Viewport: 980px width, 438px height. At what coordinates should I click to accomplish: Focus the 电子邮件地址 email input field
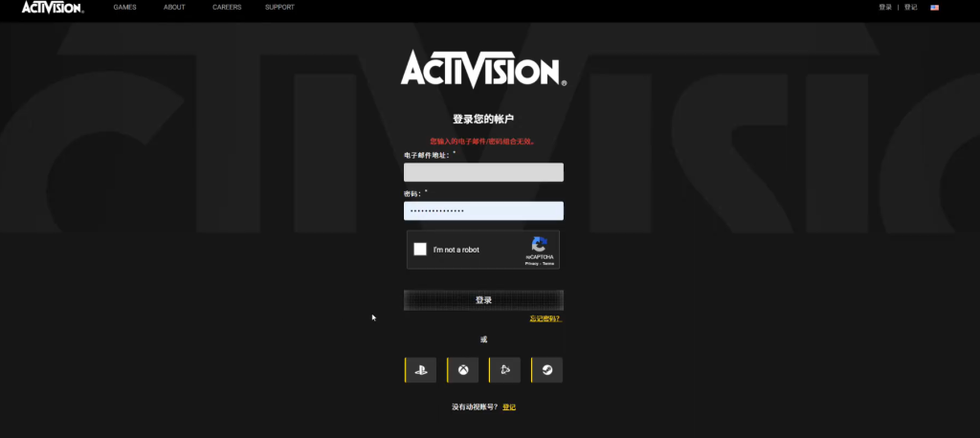(483, 172)
